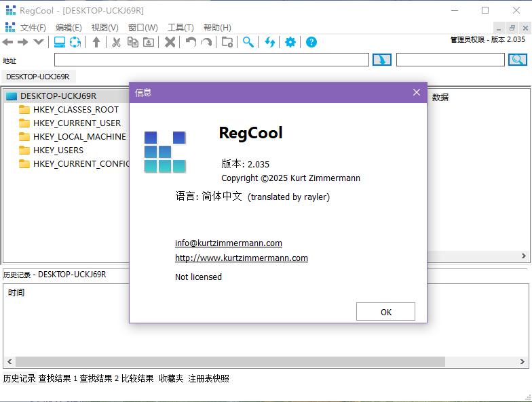Open the 文件(F) menu
The width and height of the screenshot is (532, 402).
(x=33, y=28)
